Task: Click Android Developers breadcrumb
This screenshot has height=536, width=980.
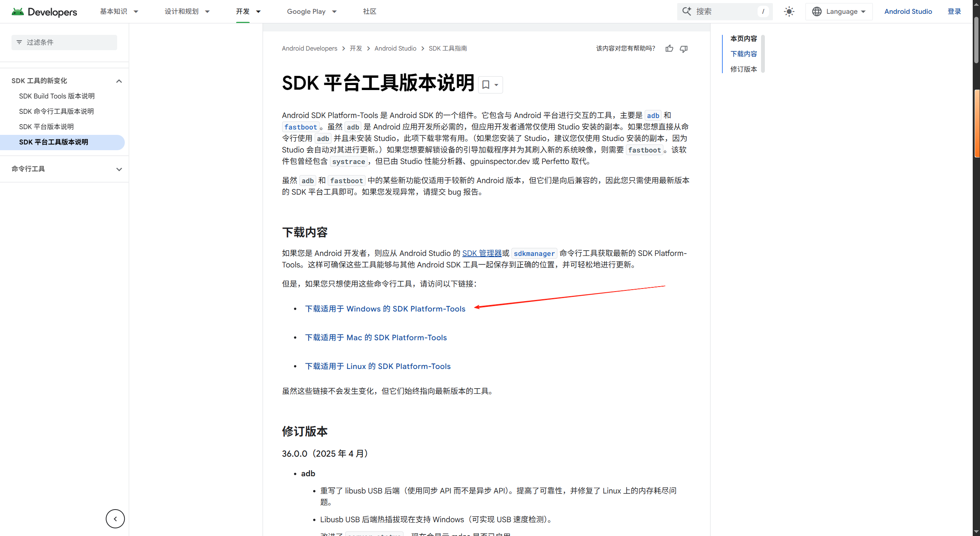Action: (309, 49)
